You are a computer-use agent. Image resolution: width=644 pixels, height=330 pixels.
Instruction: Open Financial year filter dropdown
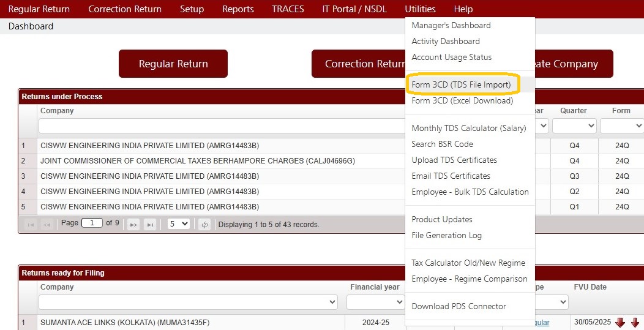pyautogui.click(x=375, y=302)
